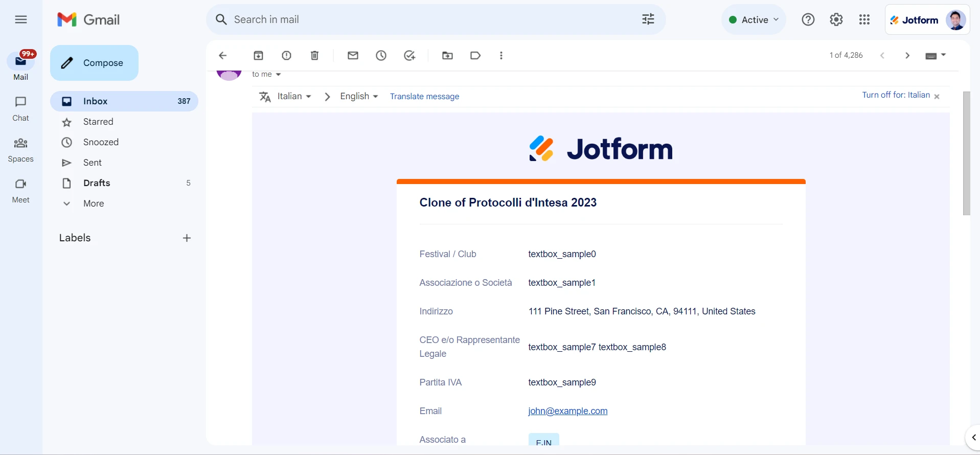Report this email as spam
Viewport: 980px width, 455px height.
287,56
